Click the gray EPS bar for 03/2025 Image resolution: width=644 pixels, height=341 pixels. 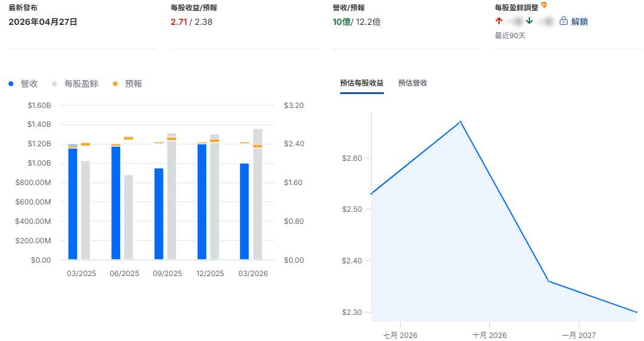tap(86, 210)
